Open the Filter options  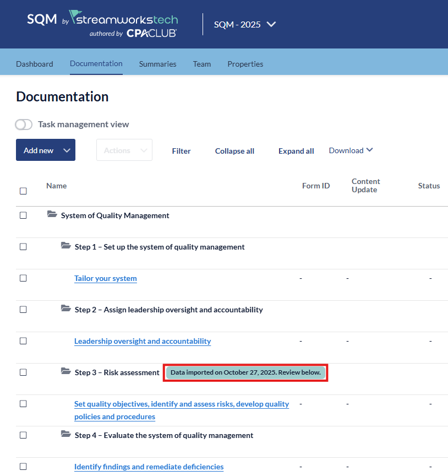coord(181,151)
